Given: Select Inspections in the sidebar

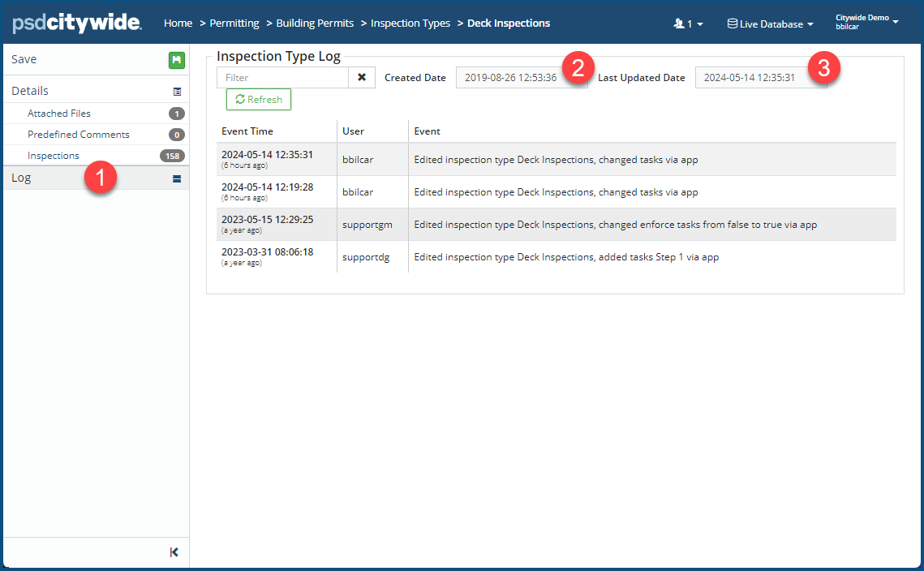Looking at the screenshot, I should tap(54, 156).
